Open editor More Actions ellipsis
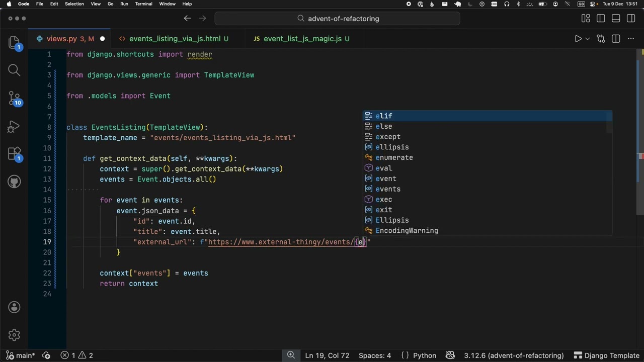Viewport: 644px width, 362px height. pyautogui.click(x=631, y=39)
